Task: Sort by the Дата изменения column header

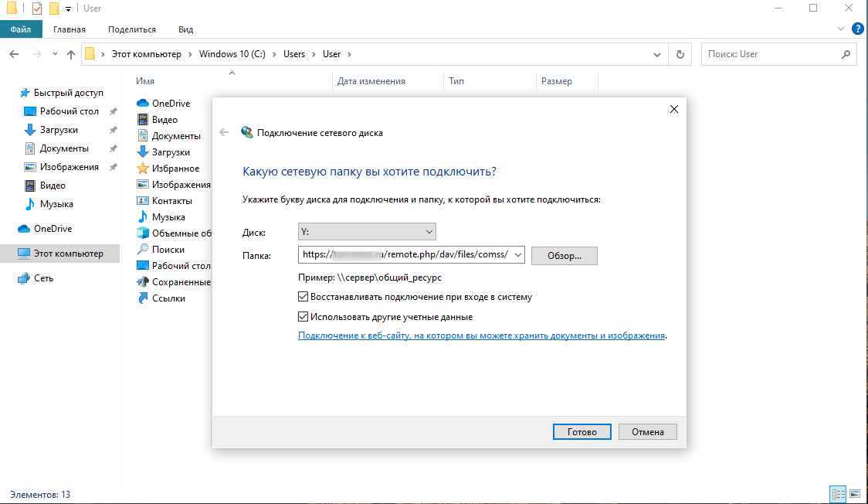Action: (x=371, y=81)
